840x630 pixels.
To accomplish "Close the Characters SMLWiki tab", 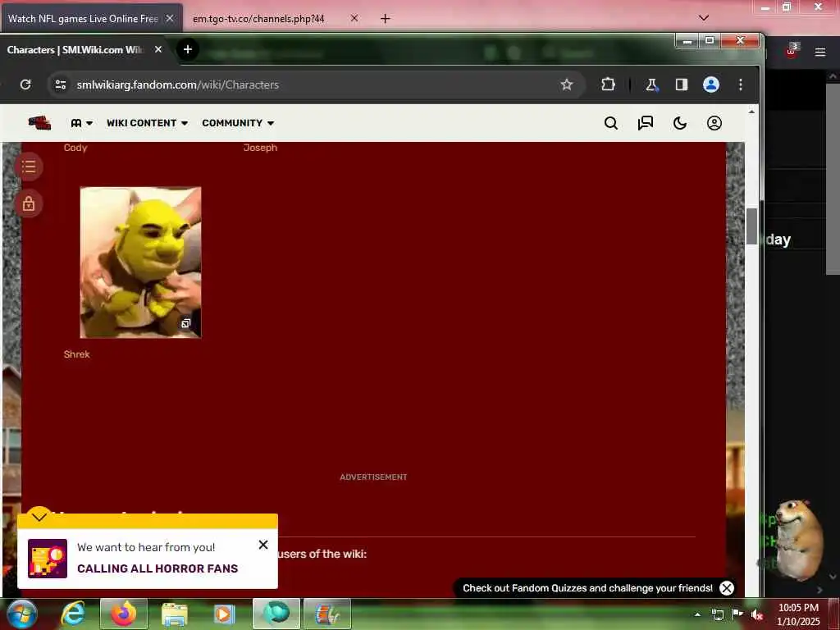I will (158, 49).
